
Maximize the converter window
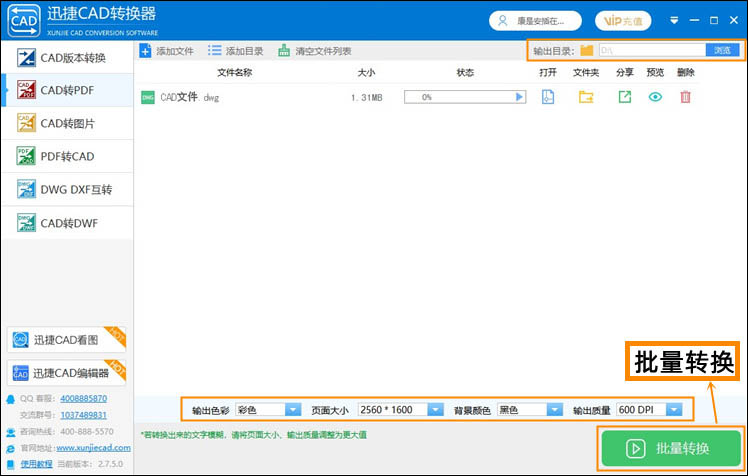coord(714,20)
